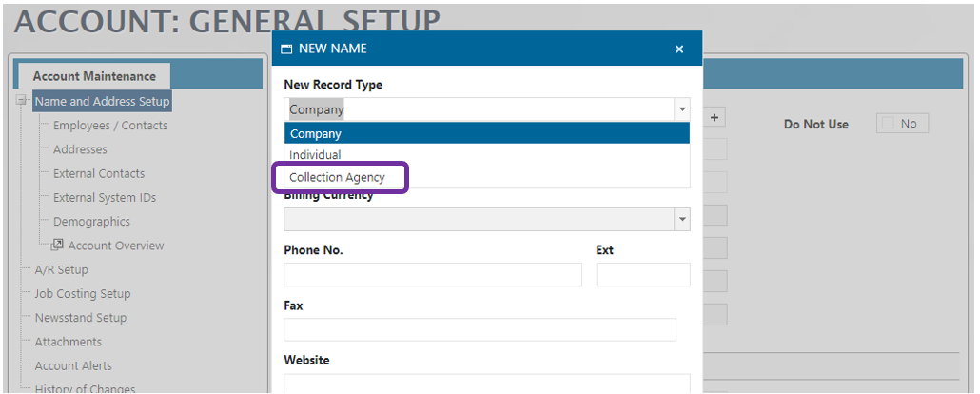Screen dimensions: 980x394
Task: Select A/R Setup in the sidebar
Action: pos(61,269)
